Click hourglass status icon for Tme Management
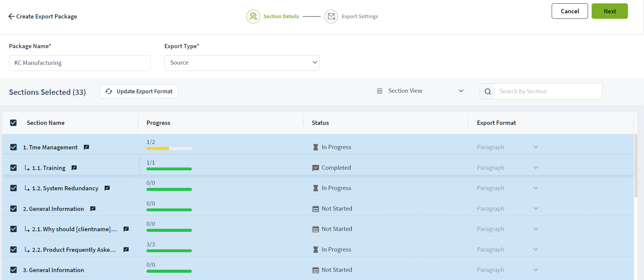The width and height of the screenshot is (644, 280). pyautogui.click(x=316, y=147)
